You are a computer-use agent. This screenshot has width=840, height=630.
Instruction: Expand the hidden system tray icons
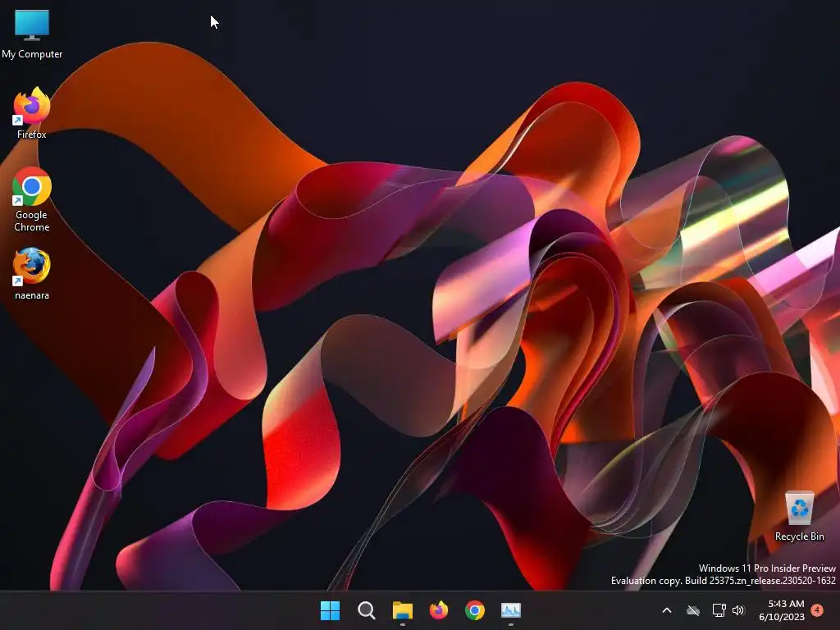[667, 610]
